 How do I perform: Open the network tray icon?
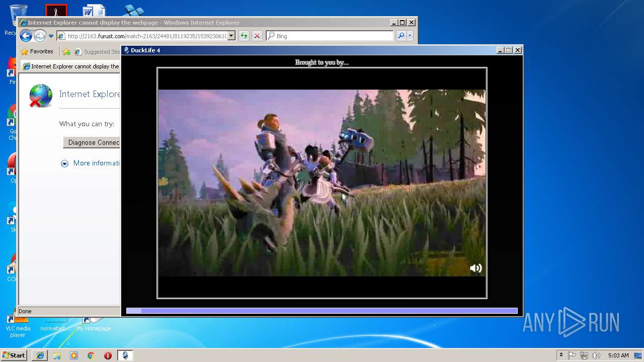coord(584,355)
